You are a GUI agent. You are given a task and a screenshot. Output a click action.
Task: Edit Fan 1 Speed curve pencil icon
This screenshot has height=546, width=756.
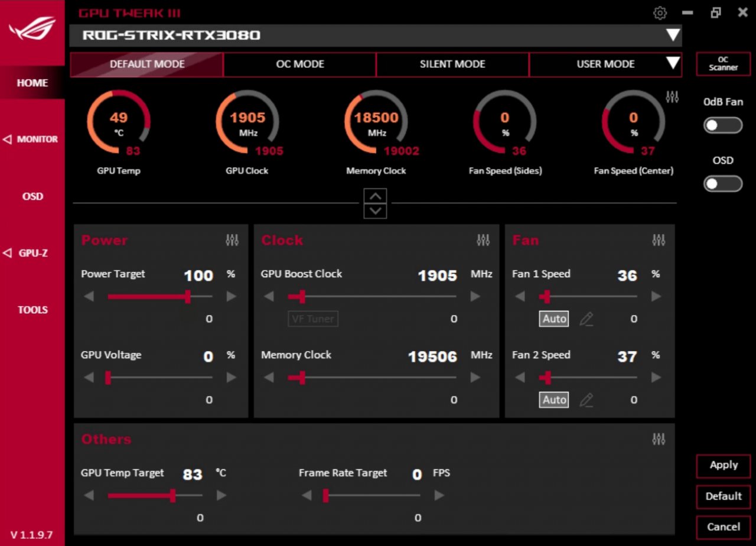tap(586, 319)
